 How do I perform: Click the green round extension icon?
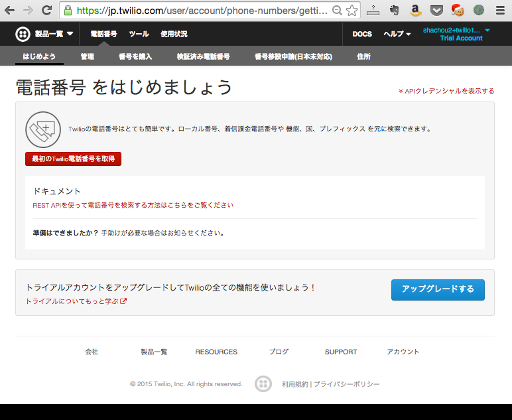[479, 11]
